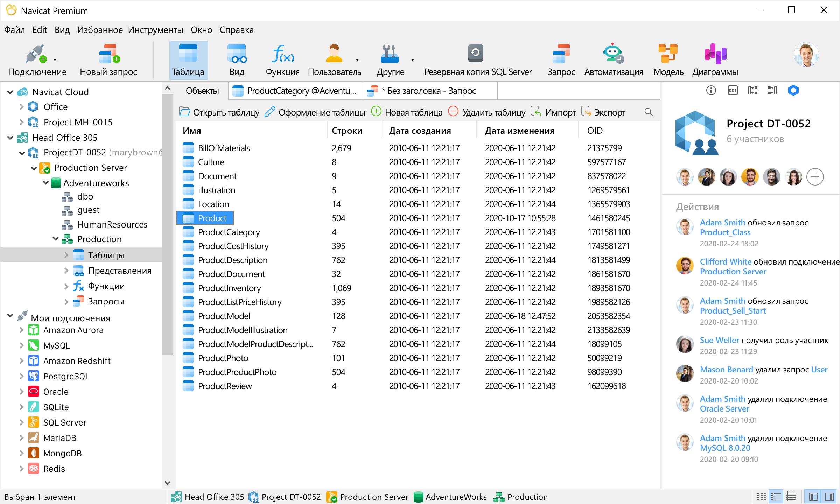Open the Файл menu
Viewport: 840px width, 504px height.
[x=14, y=30]
